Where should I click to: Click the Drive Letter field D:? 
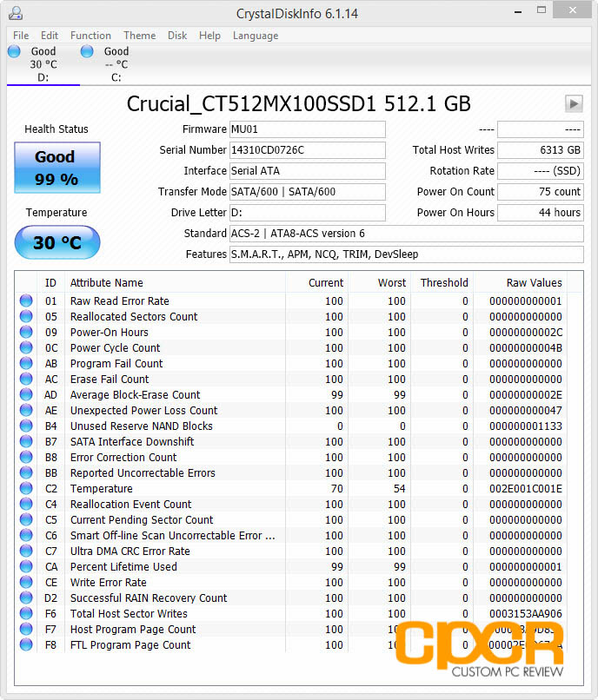click(x=308, y=213)
